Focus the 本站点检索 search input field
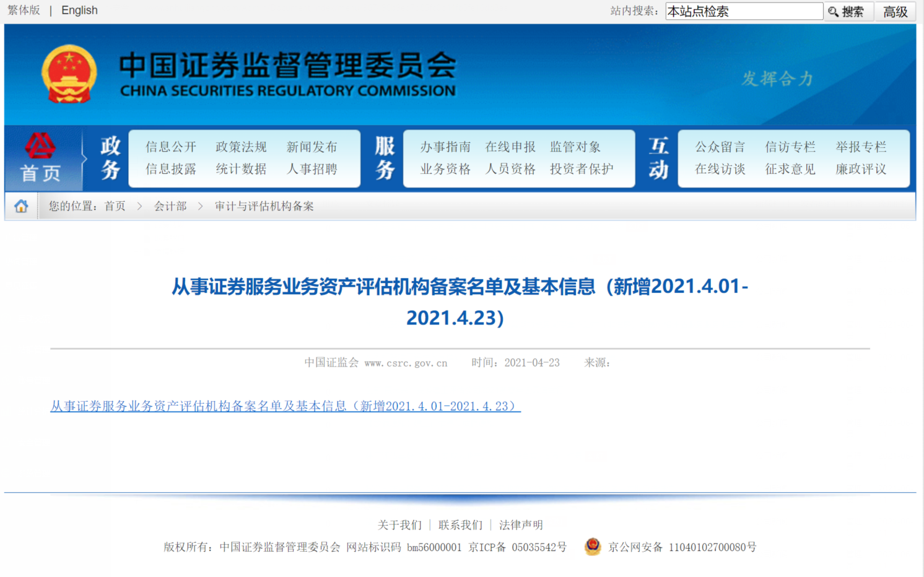The image size is (924, 577). pyautogui.click(x=743, y=12)
